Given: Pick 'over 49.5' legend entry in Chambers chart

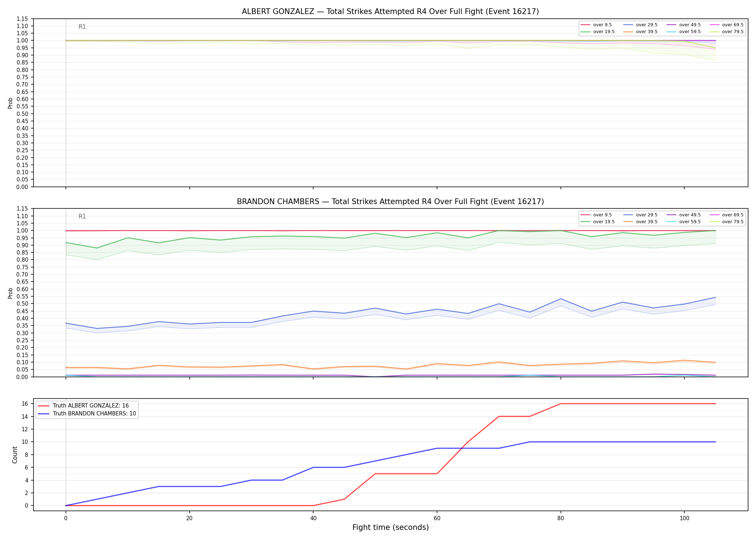Looking at the screenshot, I should pyautogui.click(x=683, y=215).
